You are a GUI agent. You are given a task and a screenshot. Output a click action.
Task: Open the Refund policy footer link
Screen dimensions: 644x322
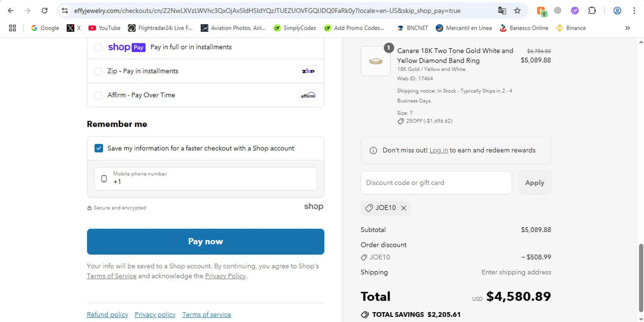tap(107, 315)
